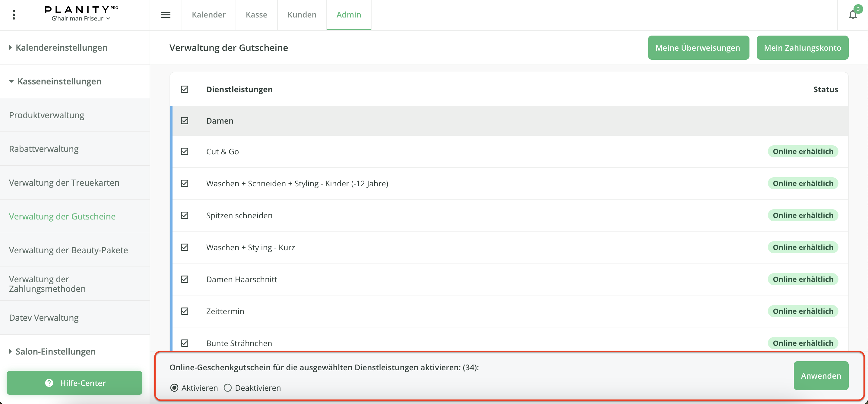Expand Kalendereinstellungen section
Viewport: 868px width, 404px height.
coord(61,48)
